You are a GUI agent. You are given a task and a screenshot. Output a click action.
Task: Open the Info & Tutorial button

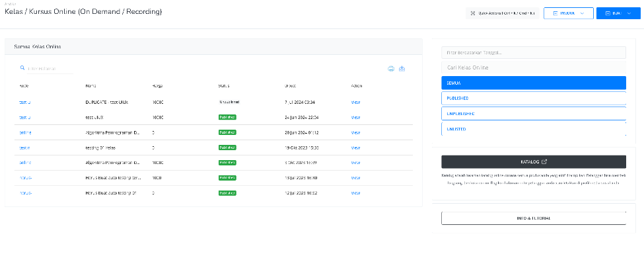[534, 218]
